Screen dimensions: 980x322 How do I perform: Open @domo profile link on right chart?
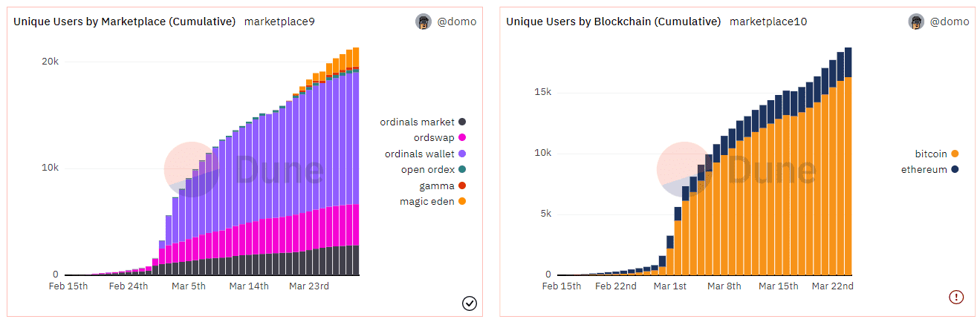point(949,22)
